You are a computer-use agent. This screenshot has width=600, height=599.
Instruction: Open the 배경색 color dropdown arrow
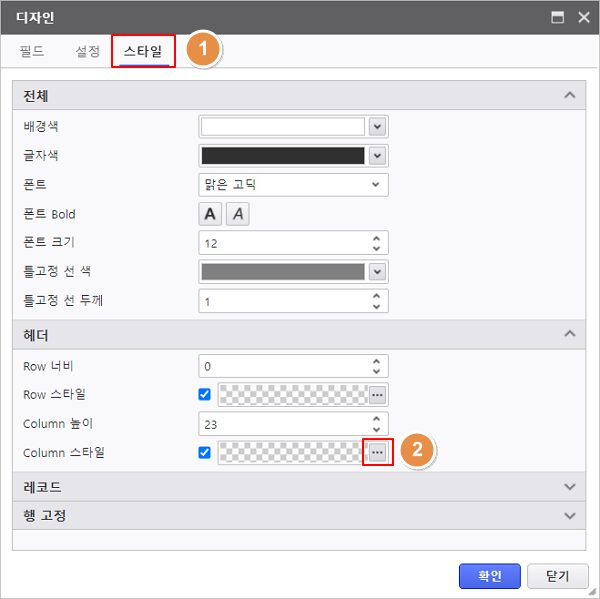click(377, 127)
